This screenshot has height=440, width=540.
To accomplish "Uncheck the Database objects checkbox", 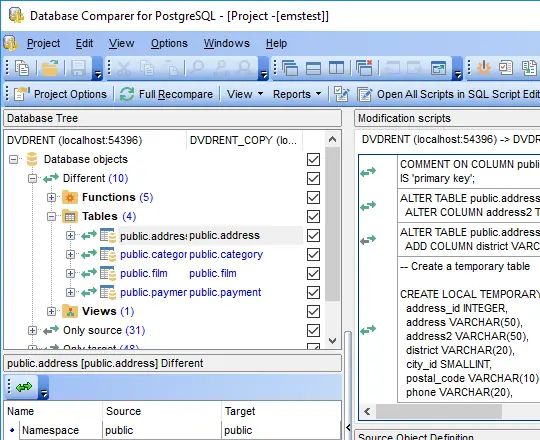I will coord(313,159).
